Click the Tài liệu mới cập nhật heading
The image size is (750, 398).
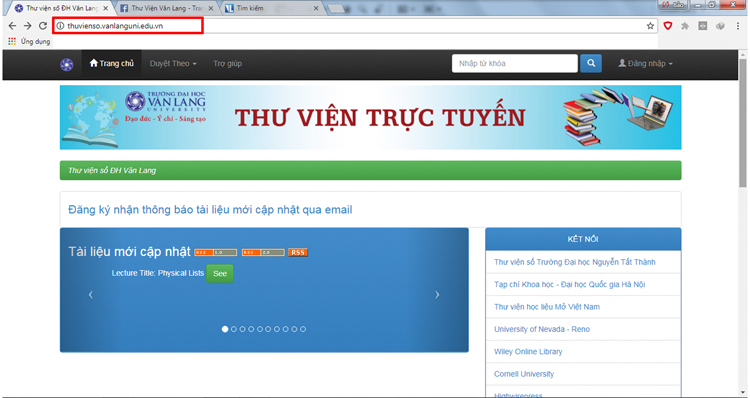[130, 252]
